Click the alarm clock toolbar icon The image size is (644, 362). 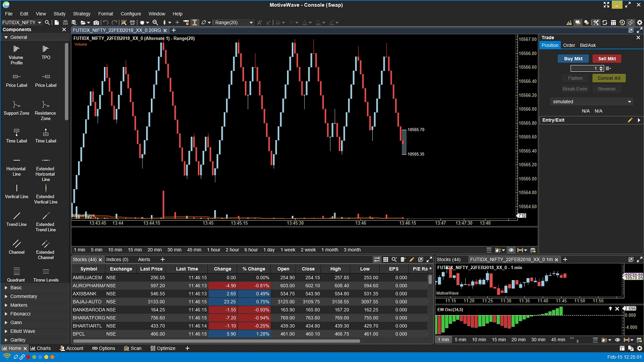tap(132, 23)
